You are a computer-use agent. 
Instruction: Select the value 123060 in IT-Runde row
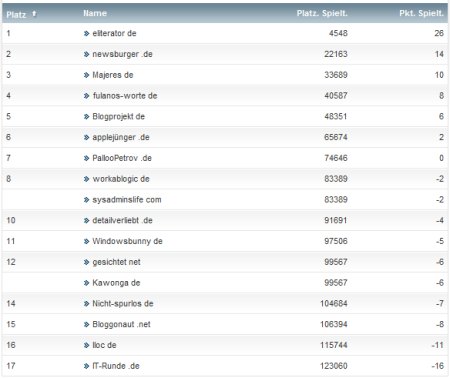(334, 366)
